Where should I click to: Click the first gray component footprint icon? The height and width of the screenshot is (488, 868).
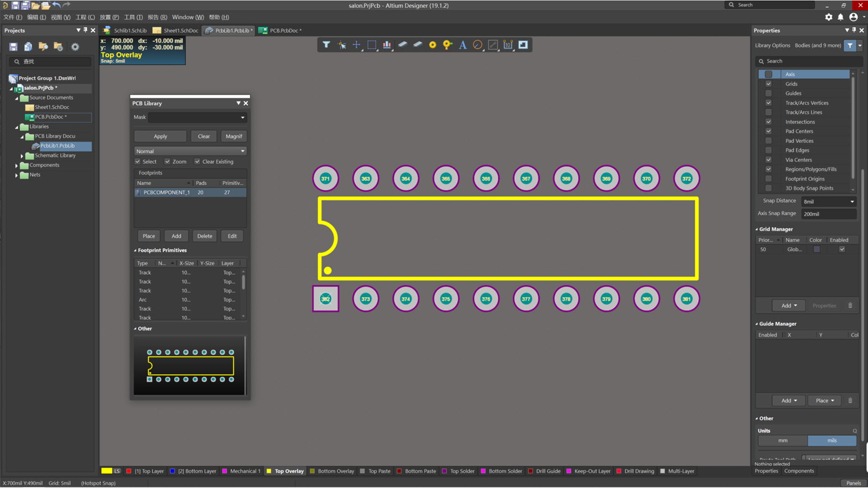click(402, 45)
